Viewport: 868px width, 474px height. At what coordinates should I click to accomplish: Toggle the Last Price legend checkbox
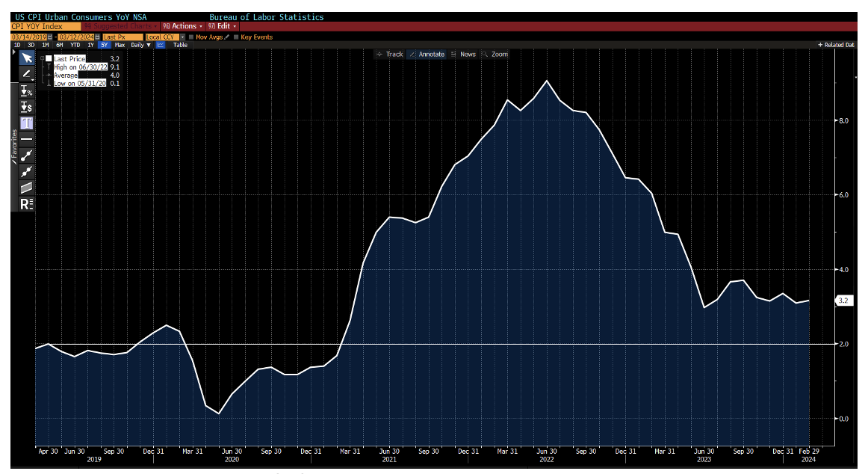click(x=49, y=58)
